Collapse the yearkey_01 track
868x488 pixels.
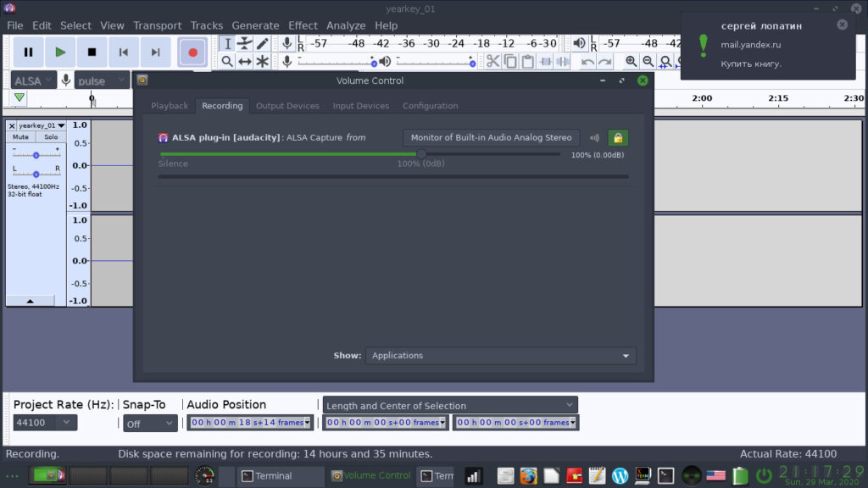tap(30, 301)
